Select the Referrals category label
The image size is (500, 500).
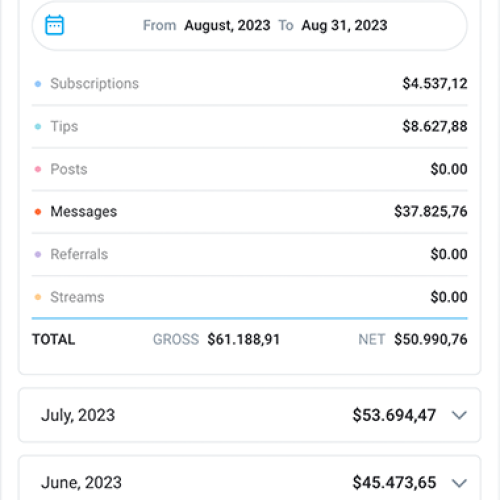tap(79, 254)
